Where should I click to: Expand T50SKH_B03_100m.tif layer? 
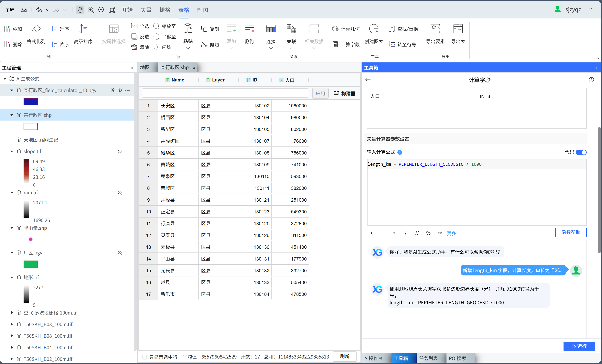[12, 324]
